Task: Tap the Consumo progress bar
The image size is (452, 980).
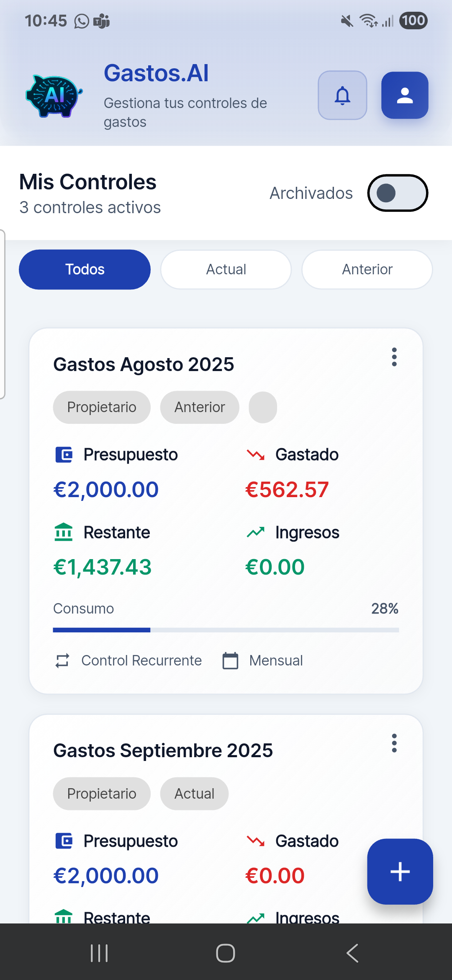Action: click(226, 630)
